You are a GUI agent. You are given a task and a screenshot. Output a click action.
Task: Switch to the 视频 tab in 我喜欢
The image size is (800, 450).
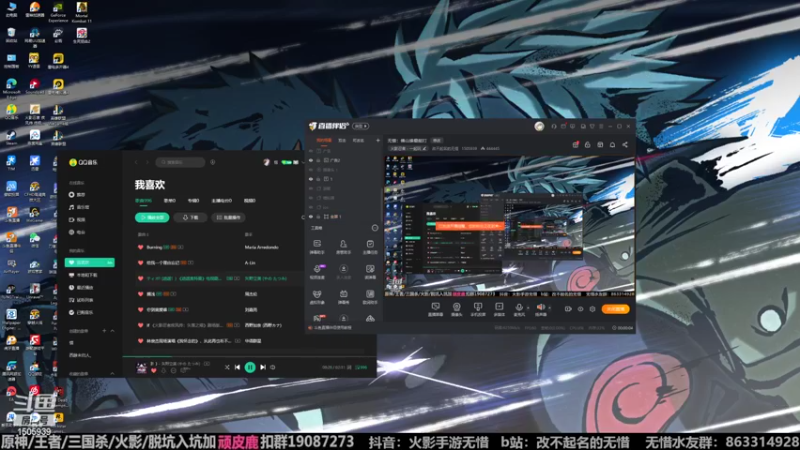(249, 201)
